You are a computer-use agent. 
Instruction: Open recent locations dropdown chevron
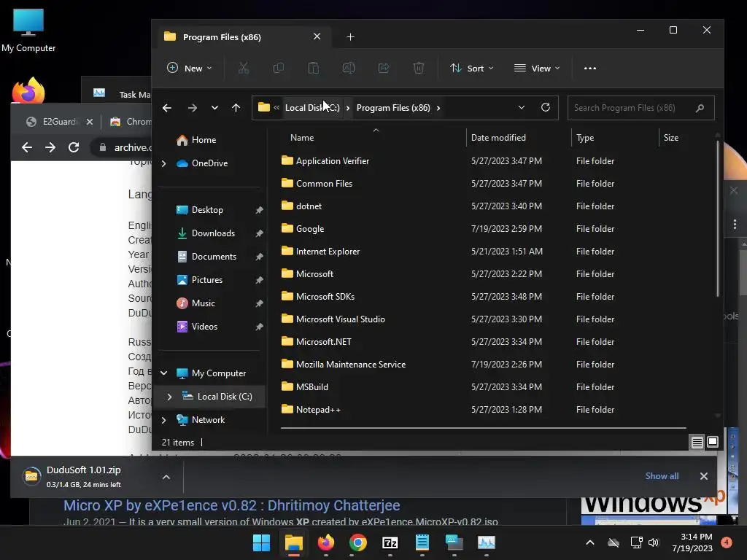pos(214,108)
